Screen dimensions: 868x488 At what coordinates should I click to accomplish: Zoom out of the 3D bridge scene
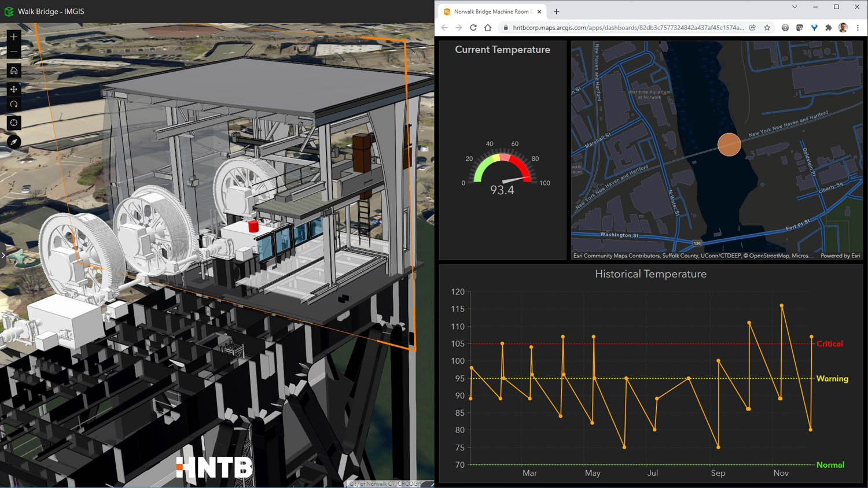click(x=14, y=52)
